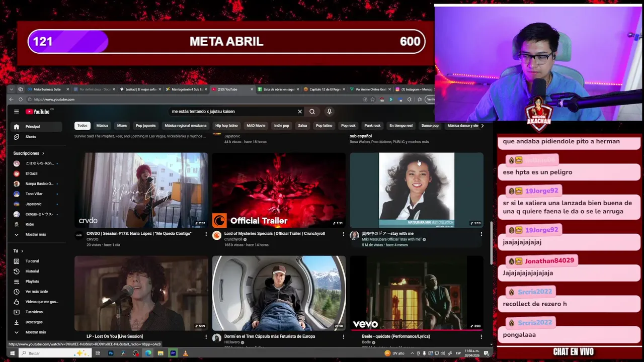Screen dimensions: 644x362
Task: Open options menu for stay with me video
Action: pyautogui.click(x=481, y=234)
